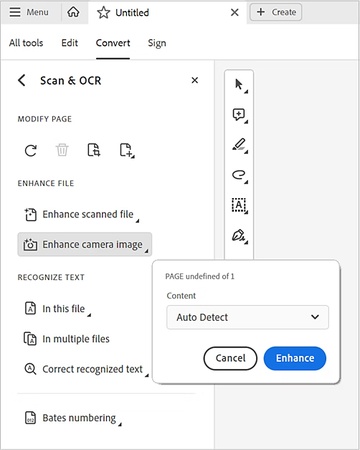Expand the In this file option
360x450 pixels.
pos(57,309)
